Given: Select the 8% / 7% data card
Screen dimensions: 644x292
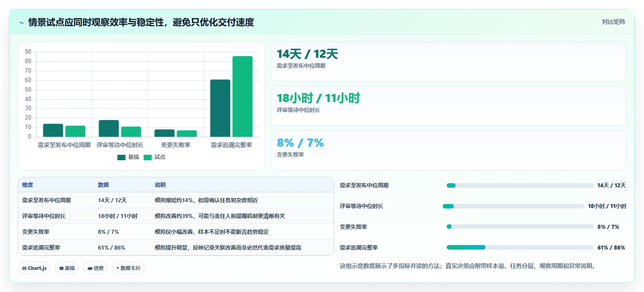Looking at the screenshot, I should (448, 150).
